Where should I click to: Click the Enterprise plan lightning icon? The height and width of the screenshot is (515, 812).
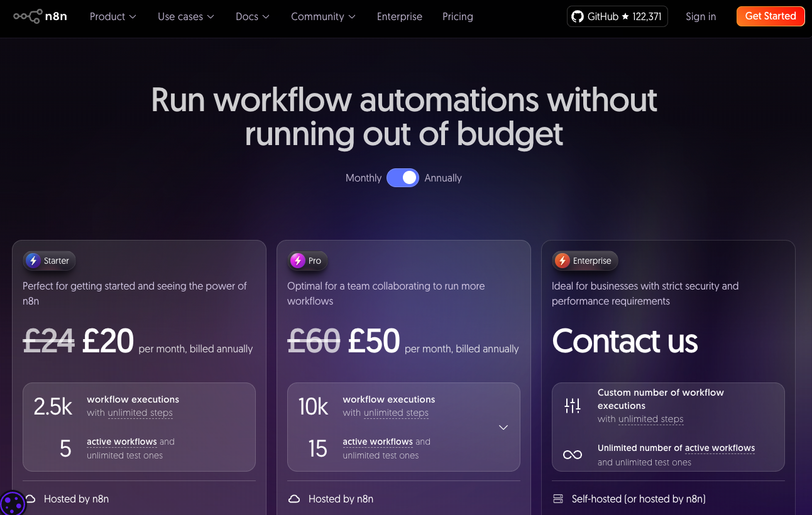point(562,261)
